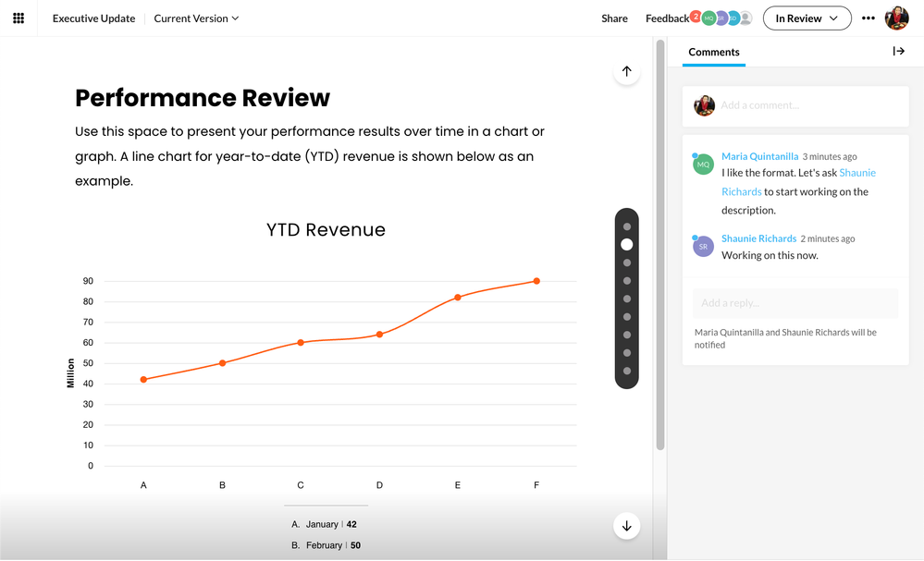Click the chart data point above E
Viewport: 924px width, 561px height.
click(x=458, y=298)
